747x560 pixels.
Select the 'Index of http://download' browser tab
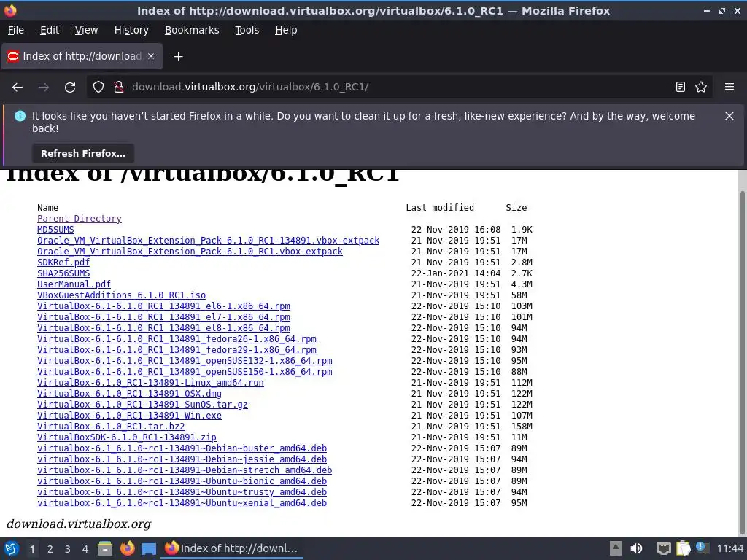[82, 56]
